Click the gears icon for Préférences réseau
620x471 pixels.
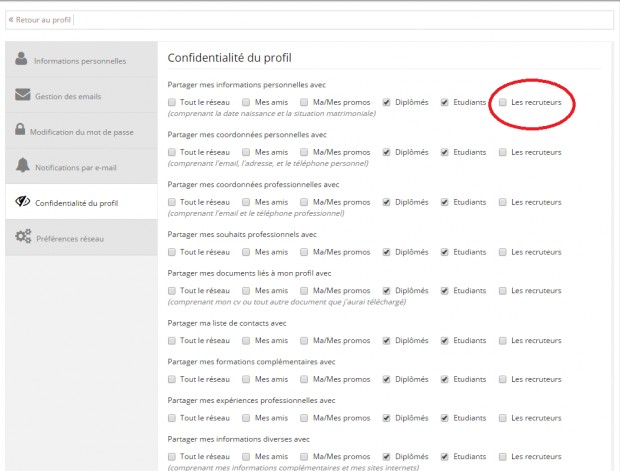coord(23,236)
